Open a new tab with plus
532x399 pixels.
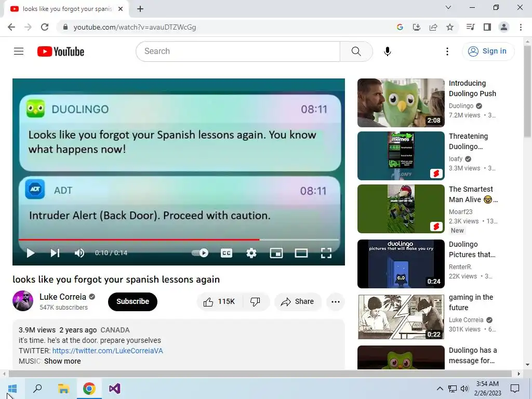point(140,9)
